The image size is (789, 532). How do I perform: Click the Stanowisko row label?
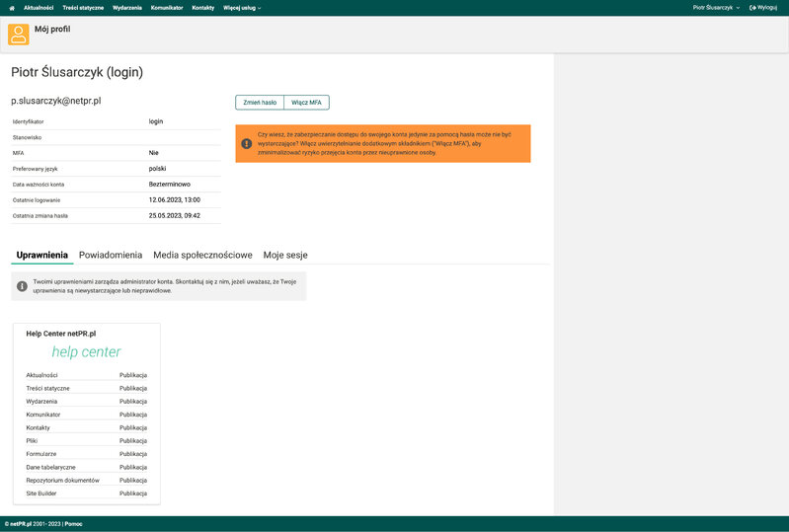[28, 137]
